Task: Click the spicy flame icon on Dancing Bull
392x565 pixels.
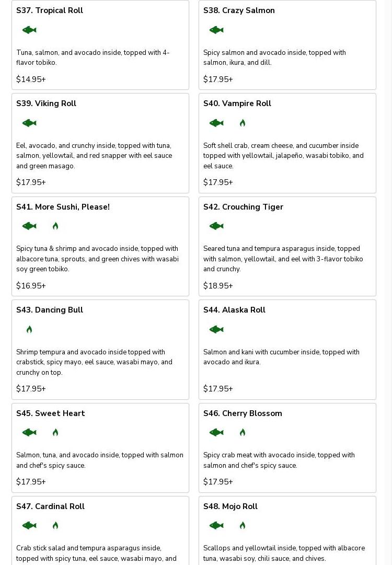Action: (x=29, y=330)
